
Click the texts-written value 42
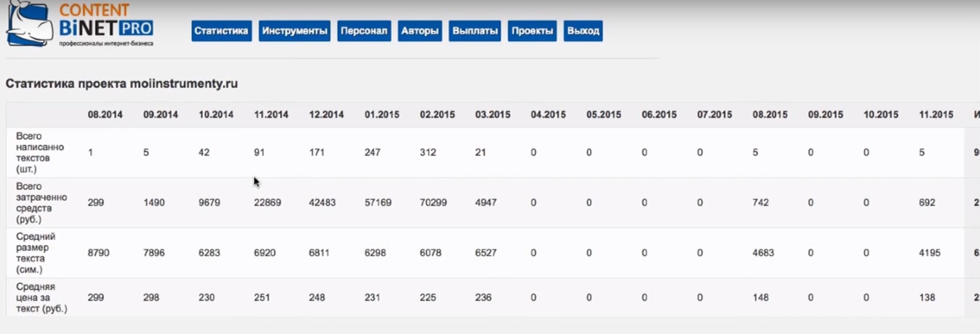204,152
